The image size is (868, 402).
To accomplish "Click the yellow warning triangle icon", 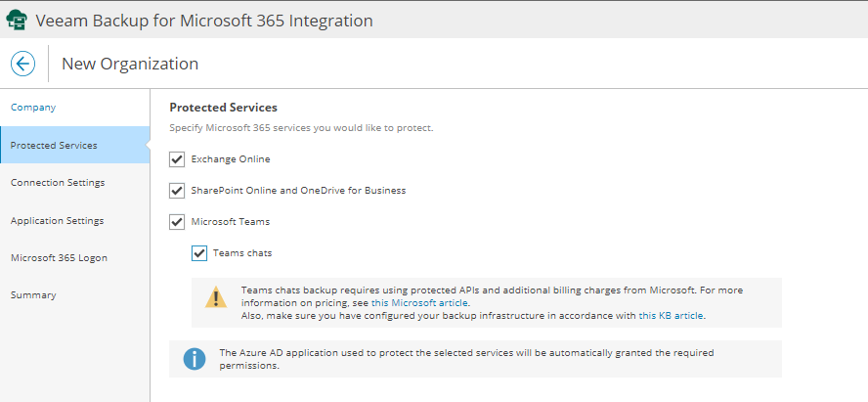I will pyautogui.click(x=215, y=297).
